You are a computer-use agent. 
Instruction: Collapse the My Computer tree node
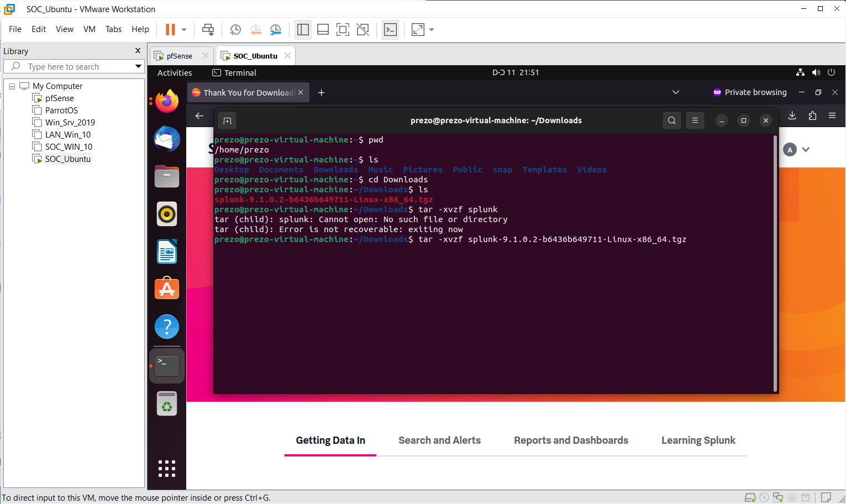pos(12,86)
